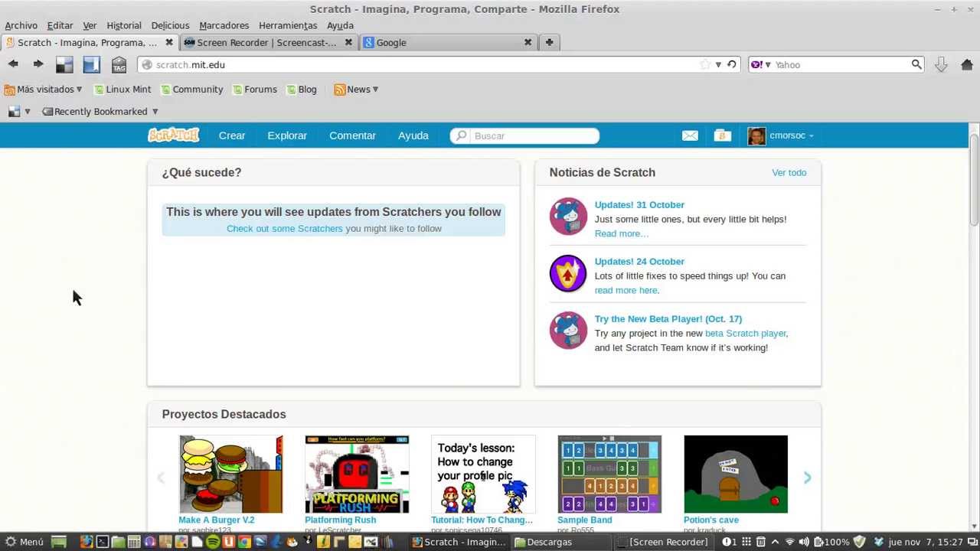The width and height of the screenshot is (980, 551).
Task: Open the calculator launcher in the taskbar
Action: click(134, 542)
